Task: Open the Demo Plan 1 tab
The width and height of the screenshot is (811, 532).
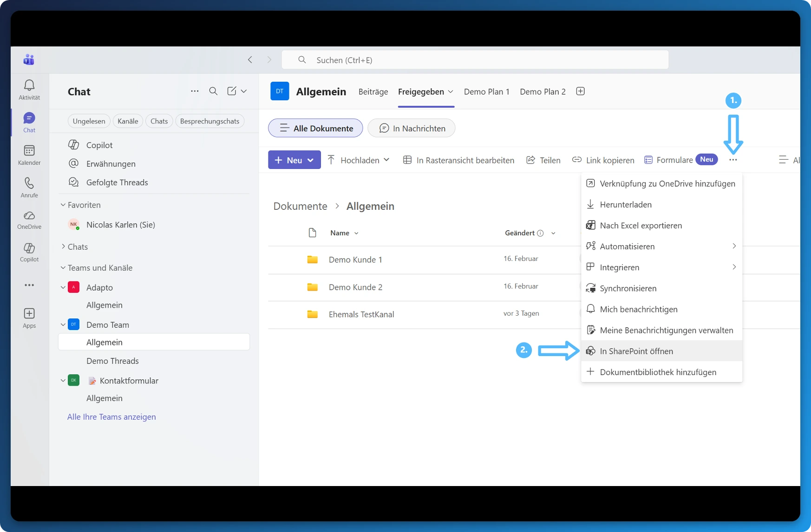Action: click(x=487, y=91)
